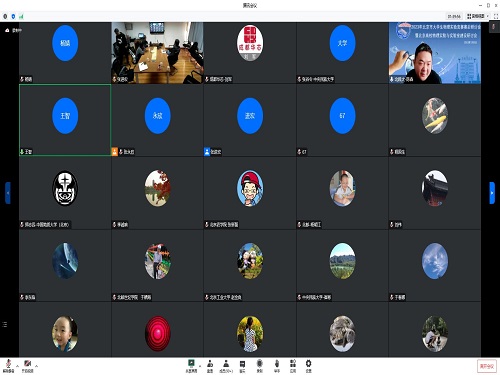
Task: Open the grid view layout dropdown
Action: tap(478, 16)
